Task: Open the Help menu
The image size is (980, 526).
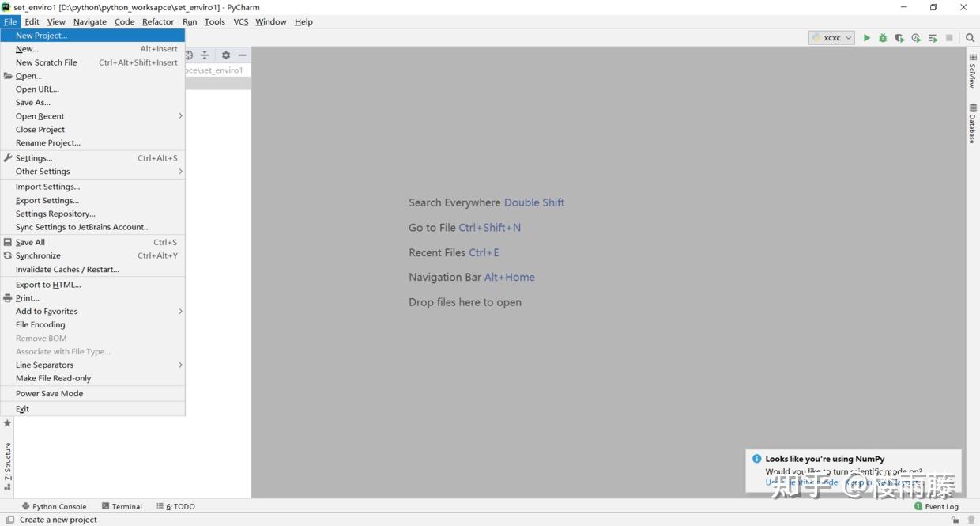Action: coord(303,22)
